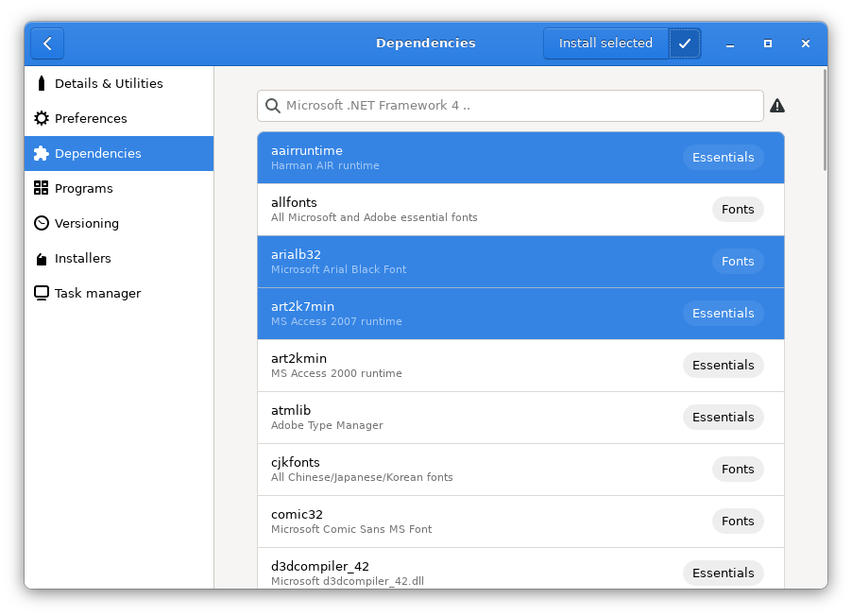Click the Install selected button
852x616 pixels.
pos(605,43)
